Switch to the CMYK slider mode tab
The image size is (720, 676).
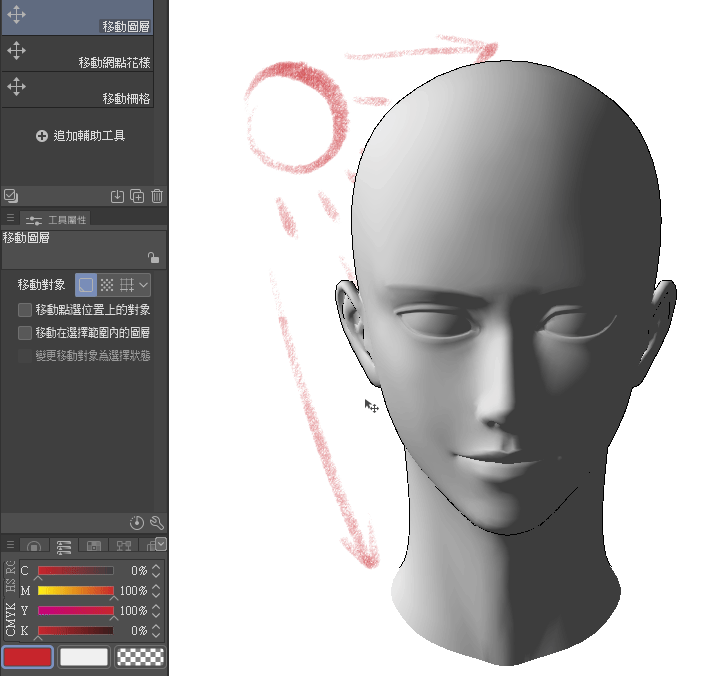pyautogui.click(x=11, y=619)
